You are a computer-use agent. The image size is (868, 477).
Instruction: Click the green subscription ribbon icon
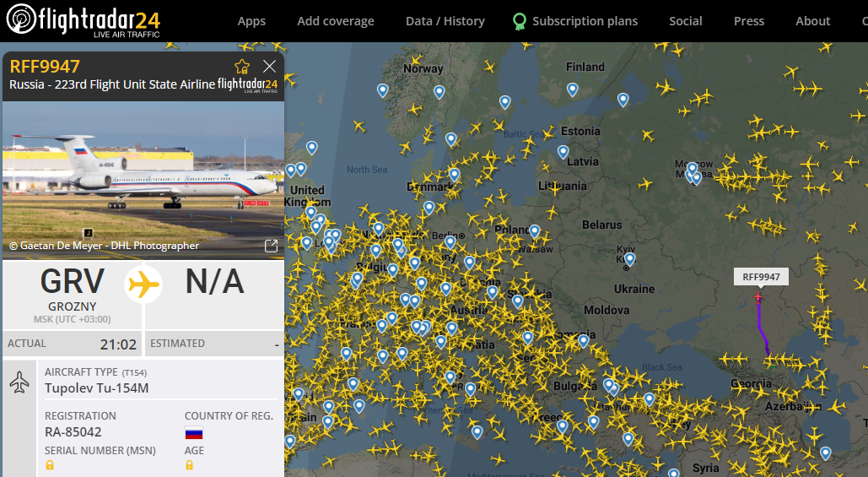tap(520, 22)
